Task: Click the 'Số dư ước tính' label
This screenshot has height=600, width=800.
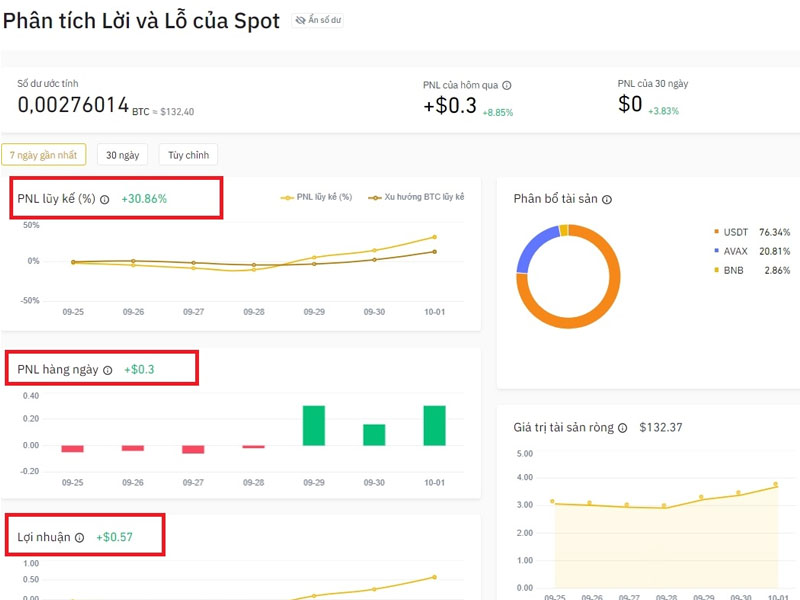Action: pyautogui.click(x=48, y=83)
